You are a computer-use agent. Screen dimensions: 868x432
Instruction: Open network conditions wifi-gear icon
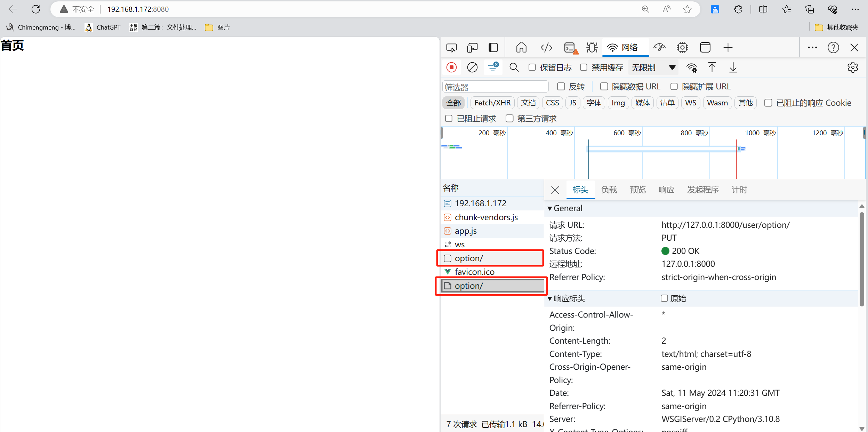[x=692, y=67]
